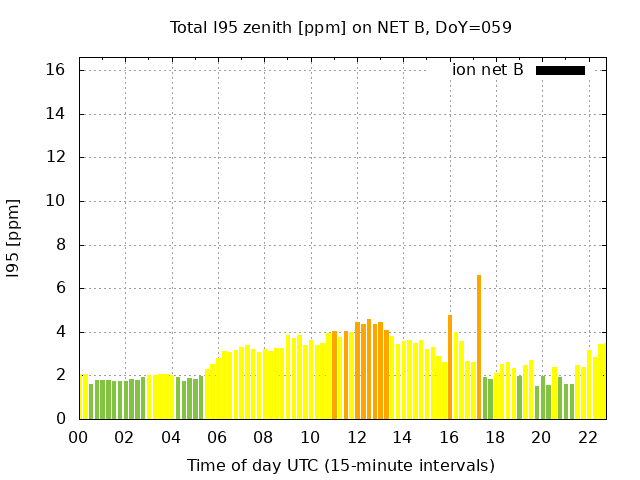Select the '06' tick label on the time axis
The width and height of the screenshot is (640, 480).
(217, 437)
